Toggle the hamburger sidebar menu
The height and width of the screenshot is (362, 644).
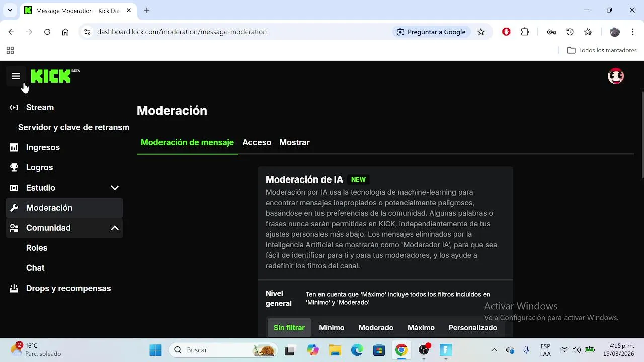pyautogui.click(x=16, y=76)
